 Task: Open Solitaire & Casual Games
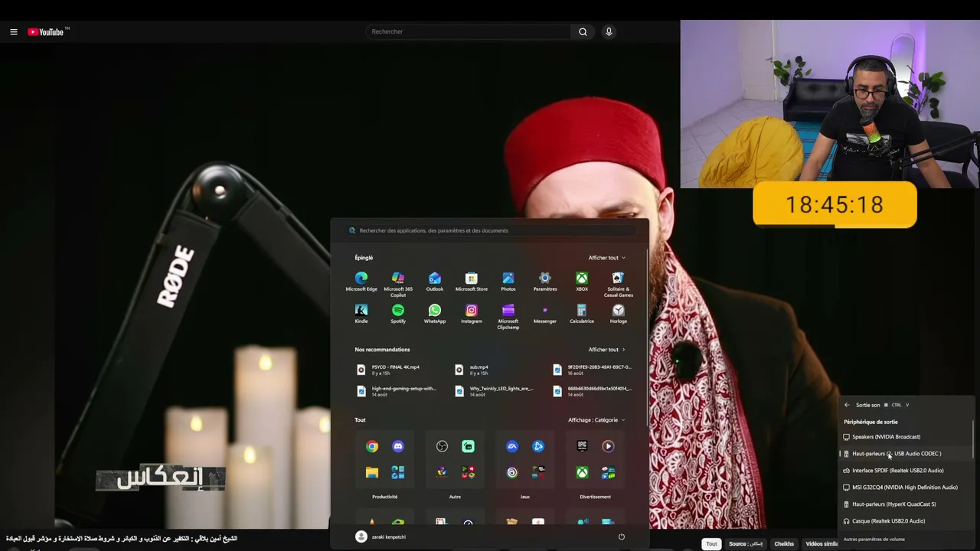pos(619,284)
